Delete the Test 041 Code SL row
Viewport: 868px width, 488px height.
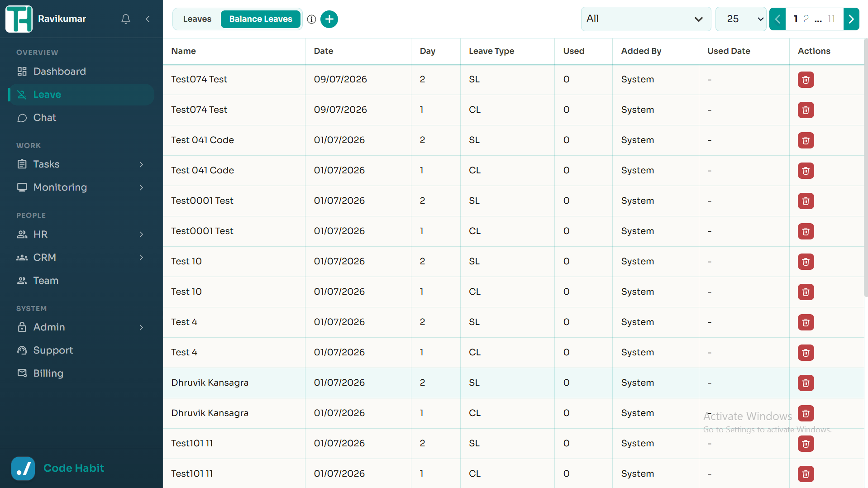pos(806,140)
